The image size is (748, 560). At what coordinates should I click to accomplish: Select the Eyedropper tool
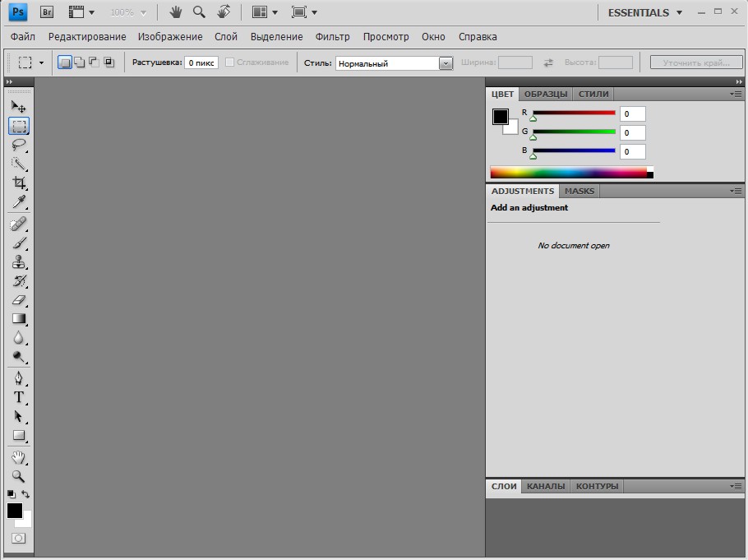pos(19,202)
